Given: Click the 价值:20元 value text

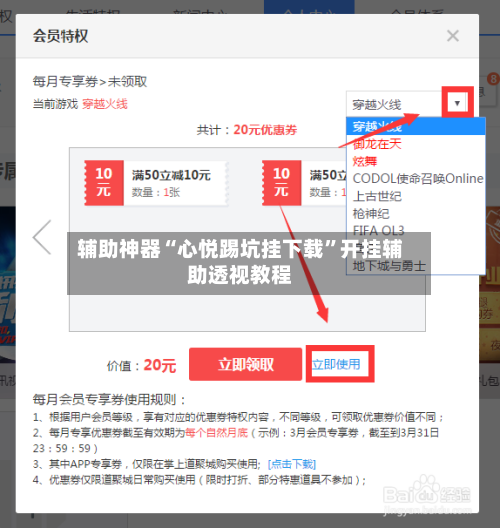Looking at the screenshot, I should (x=141, y=365).
